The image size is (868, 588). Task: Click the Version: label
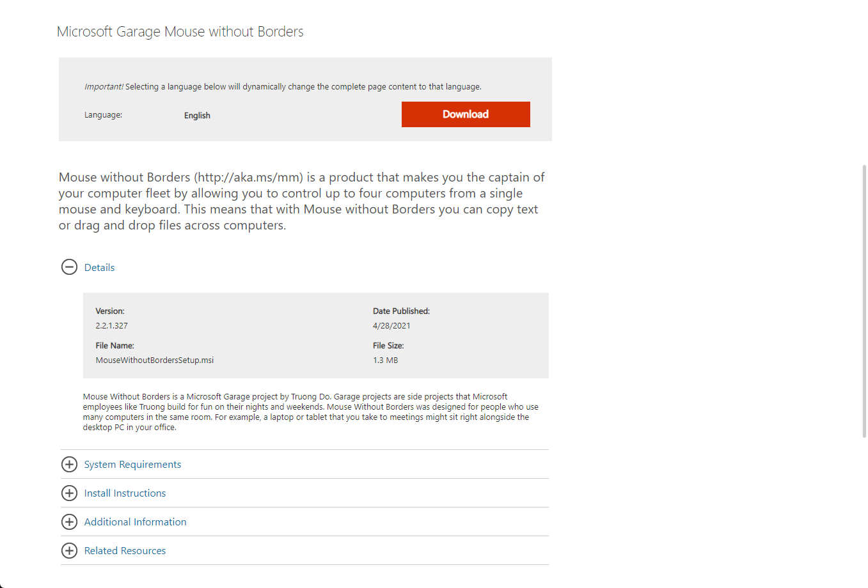[x=110, y=311]
